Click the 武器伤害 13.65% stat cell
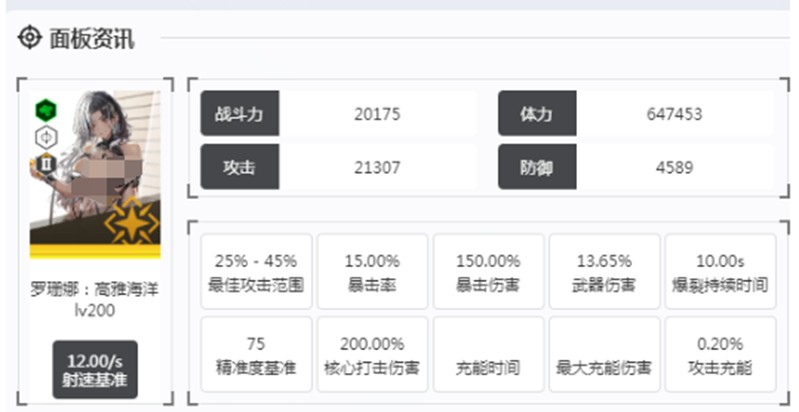The image size is (799, 412). pos(604,272)
